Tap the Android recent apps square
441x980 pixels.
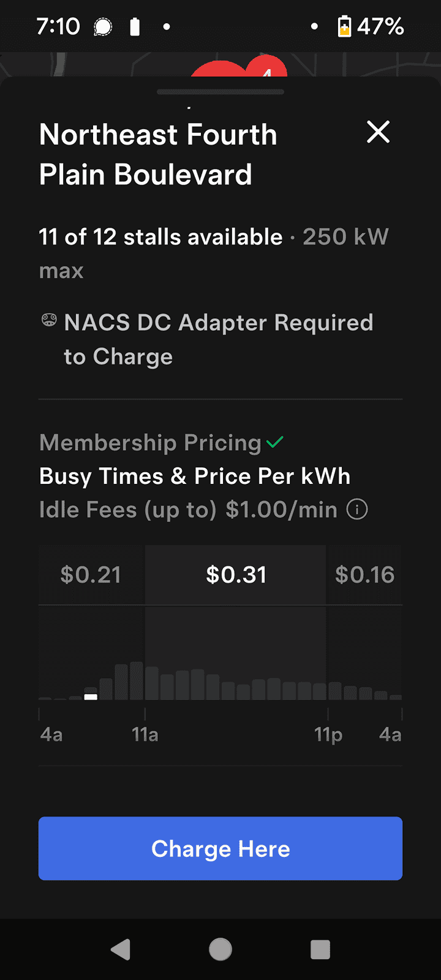click(x=320, y=949)
